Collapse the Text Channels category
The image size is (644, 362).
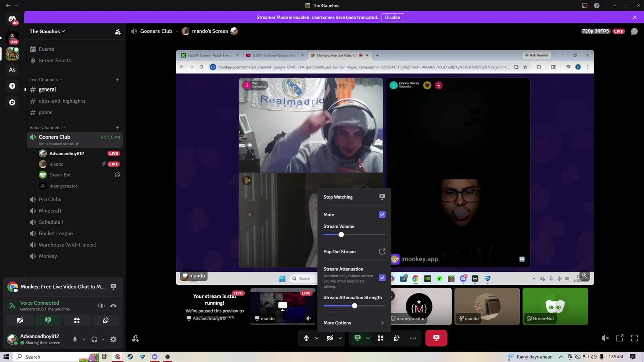46,79
